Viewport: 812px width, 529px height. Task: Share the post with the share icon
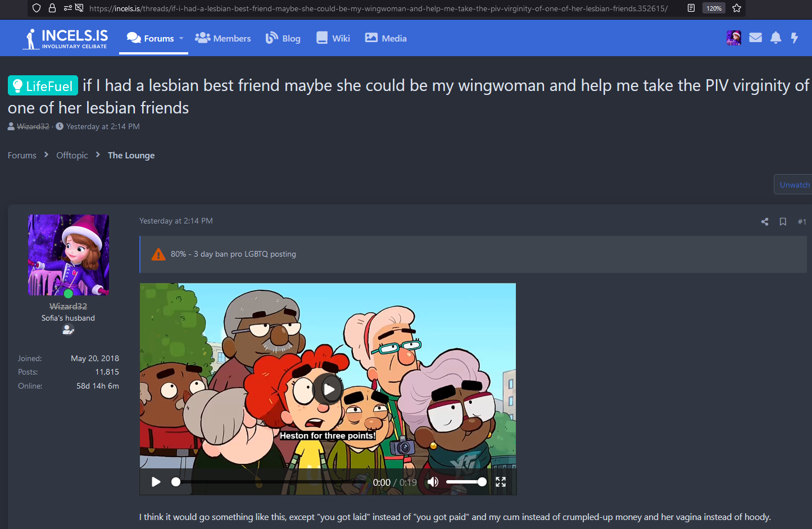click(x=765, y=222)
